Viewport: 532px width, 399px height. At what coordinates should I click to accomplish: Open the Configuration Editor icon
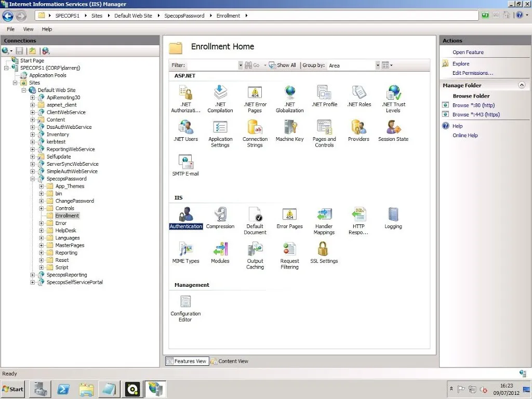pyautogui.click(x=185, y=308)
